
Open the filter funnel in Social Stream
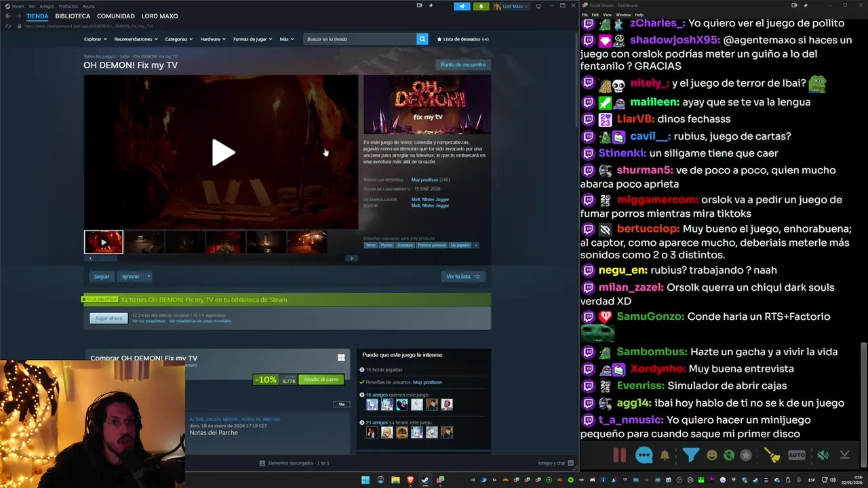(x=690, y=455)
